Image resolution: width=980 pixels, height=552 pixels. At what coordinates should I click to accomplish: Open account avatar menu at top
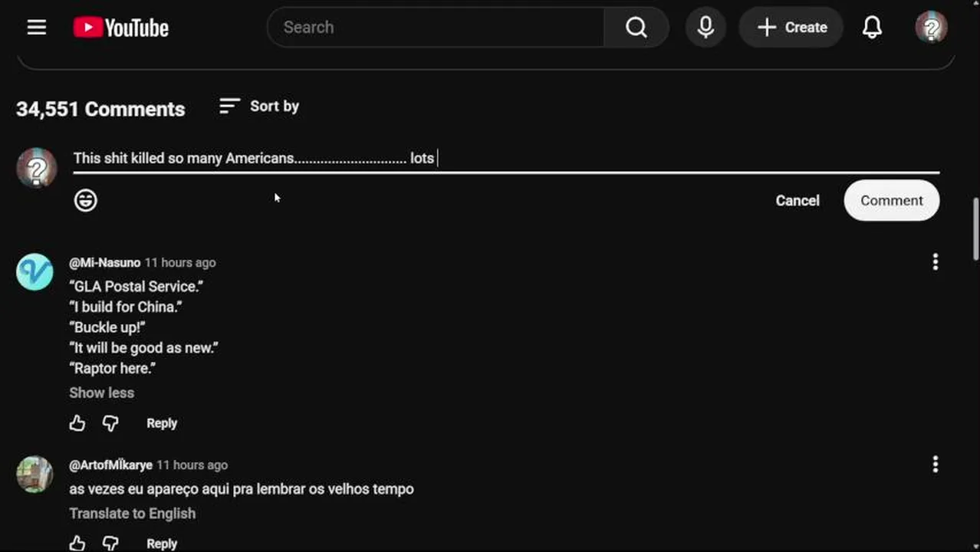pos(931,28)
